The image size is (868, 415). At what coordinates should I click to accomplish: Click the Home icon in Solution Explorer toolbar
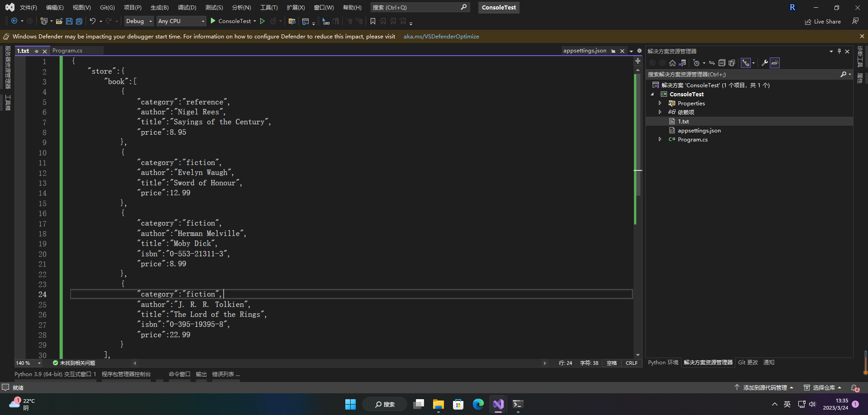click(672, 63)
